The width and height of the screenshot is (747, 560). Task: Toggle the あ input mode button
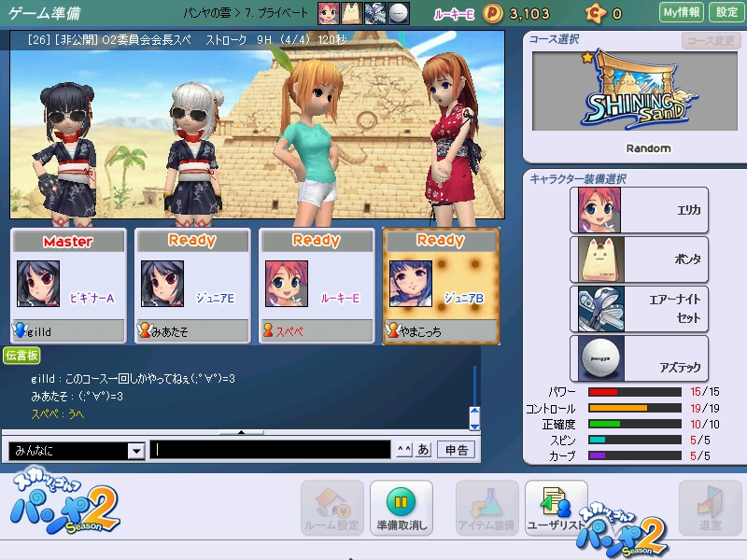[423, 450]
